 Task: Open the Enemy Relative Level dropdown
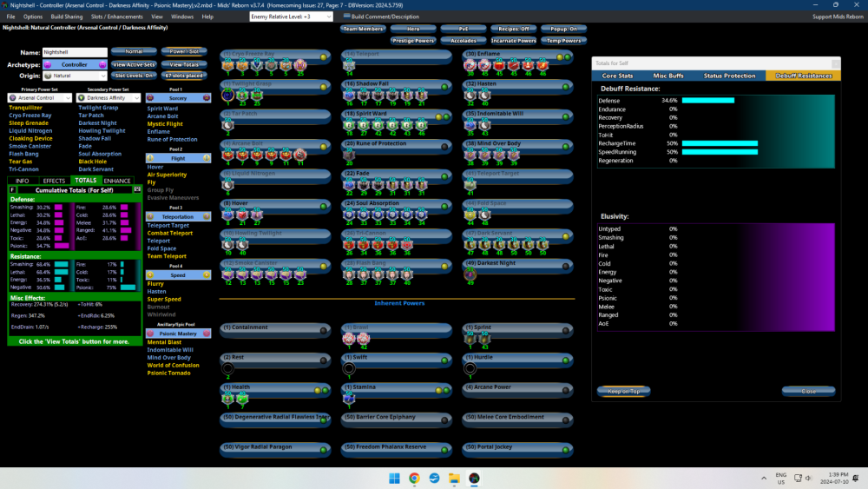tap(291, 17)
